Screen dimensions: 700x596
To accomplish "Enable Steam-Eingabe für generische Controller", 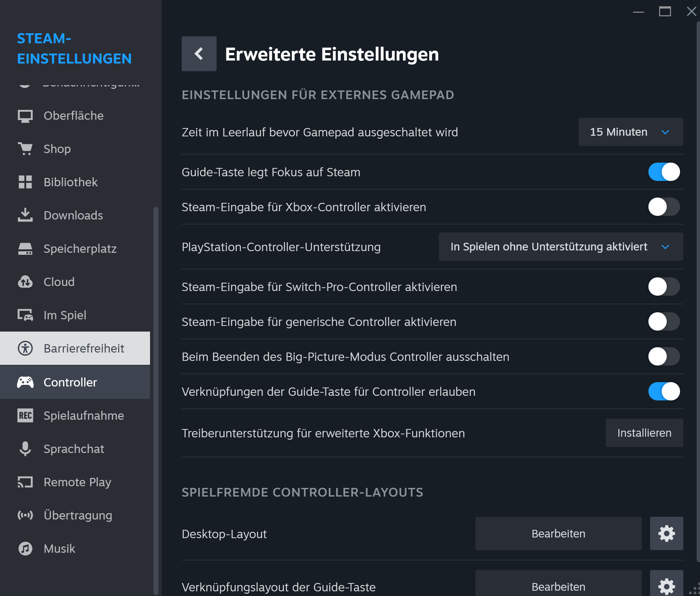I will [664, 322].
